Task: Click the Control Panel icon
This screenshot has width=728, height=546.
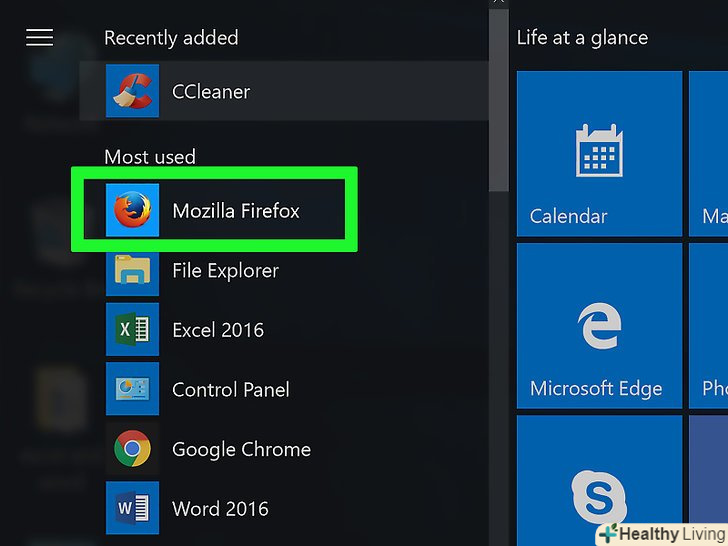Action: (132, 389)
